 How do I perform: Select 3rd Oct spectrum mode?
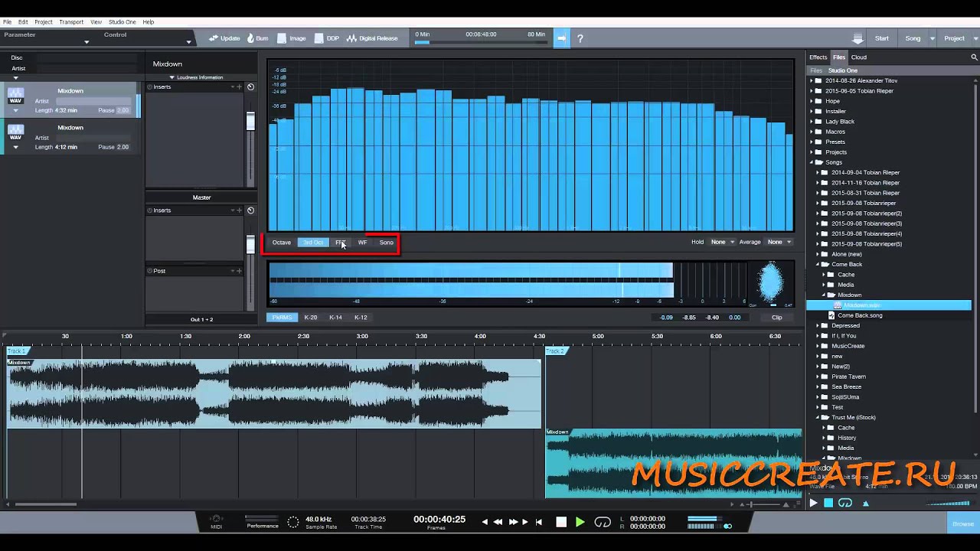coord(312,243)
